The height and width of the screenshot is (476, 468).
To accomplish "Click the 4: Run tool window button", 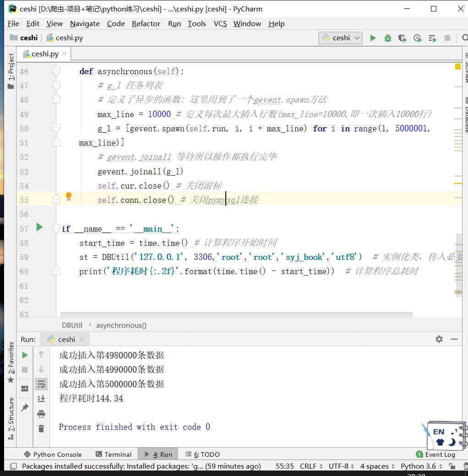I will coord(158,454).
